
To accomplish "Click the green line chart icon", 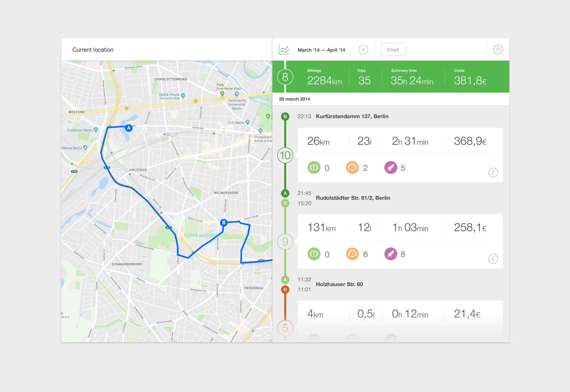I will pyautogui.click(x=284, y=50).
